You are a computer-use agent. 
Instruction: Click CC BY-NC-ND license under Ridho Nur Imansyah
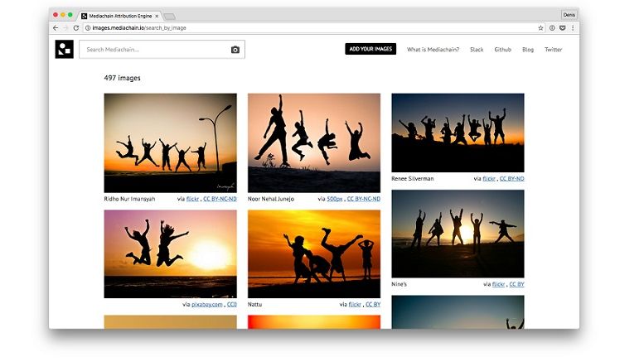pos(220,199)
